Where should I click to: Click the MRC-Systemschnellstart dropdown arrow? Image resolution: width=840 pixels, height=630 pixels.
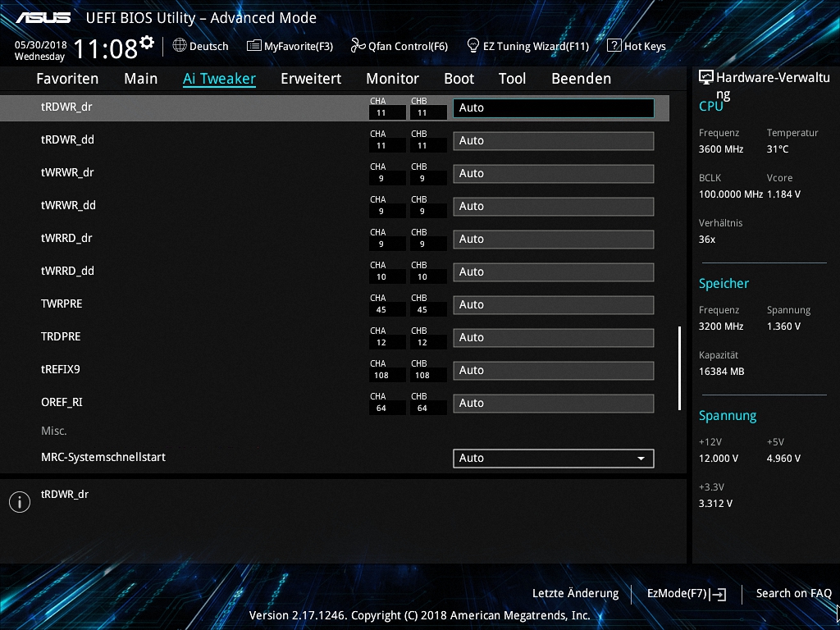pyautogui.click(x=641, y=459)
